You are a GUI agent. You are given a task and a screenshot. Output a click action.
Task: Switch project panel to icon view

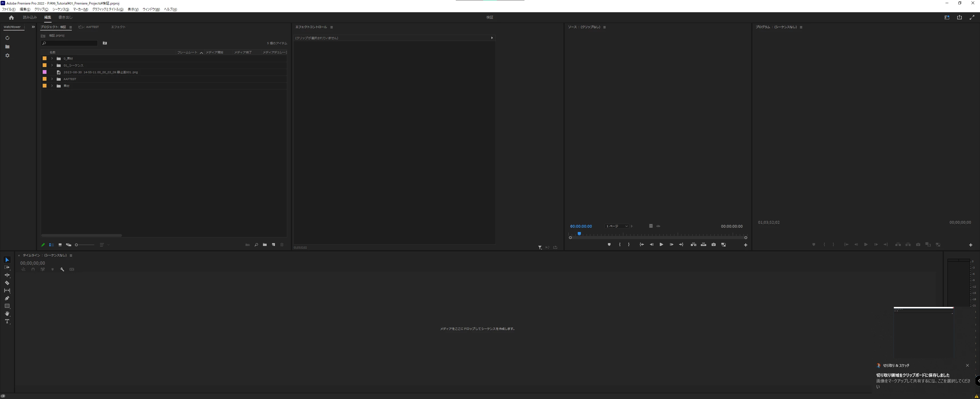60,245
